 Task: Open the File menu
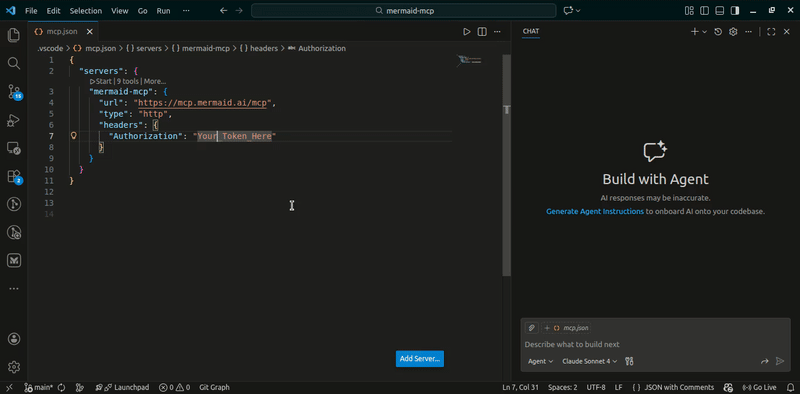pos(31,10)
